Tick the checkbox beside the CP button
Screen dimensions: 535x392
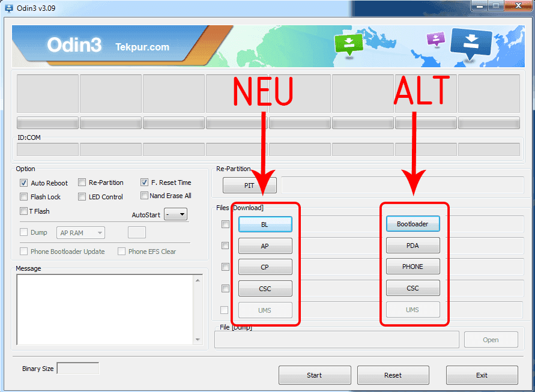pyautogui.click(x=225, y=267)
